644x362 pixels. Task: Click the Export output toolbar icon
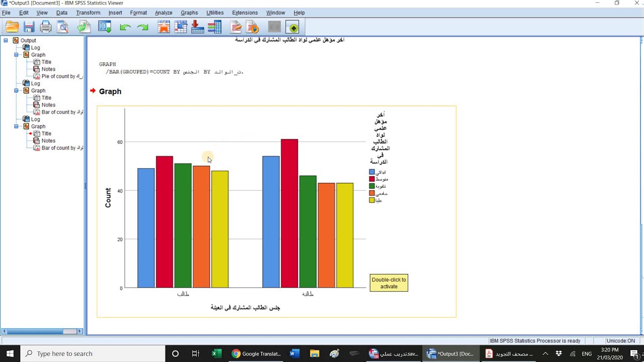84,27
